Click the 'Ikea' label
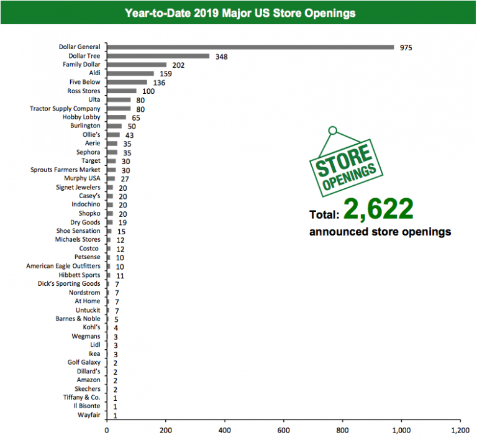Viewport: 477px width, 448px height. [x=94, y=354]
